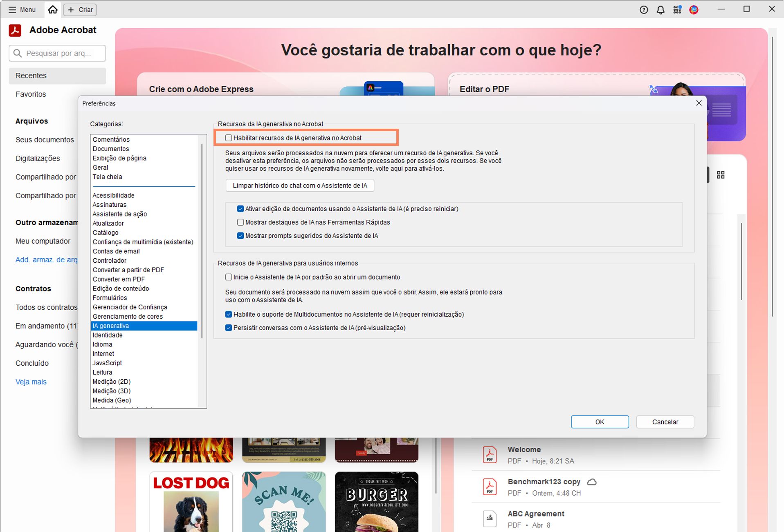Click the Veja mais link
The image size is (784, 532).
click(x=31, y=382)
